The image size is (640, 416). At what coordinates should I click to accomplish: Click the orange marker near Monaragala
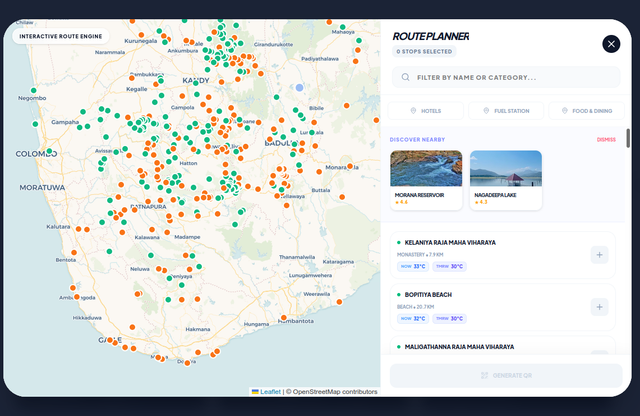pyautogui.click(x=350, y=166)
